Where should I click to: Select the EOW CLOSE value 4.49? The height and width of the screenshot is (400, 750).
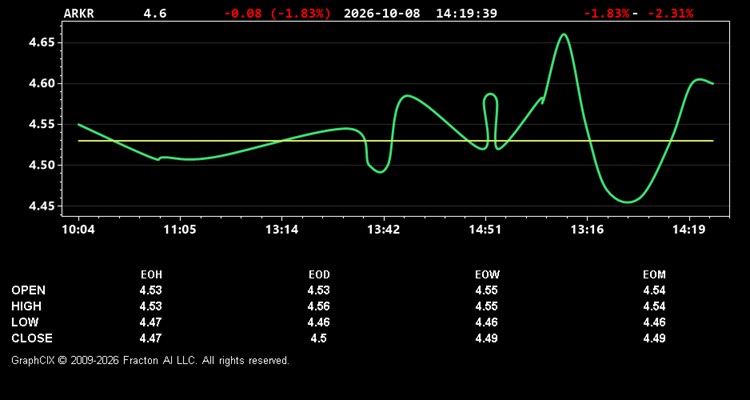486,338
